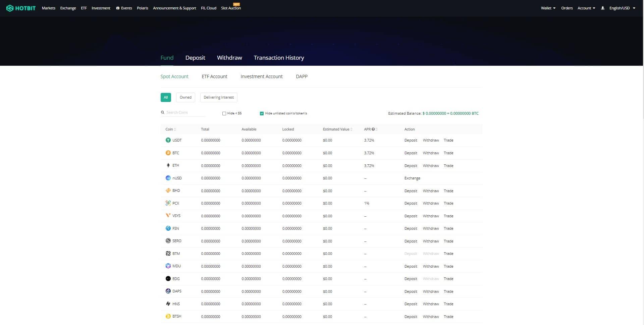This screenshot has width=644, height=325.
Task: Click the Events gift icon
Action: 118,8
